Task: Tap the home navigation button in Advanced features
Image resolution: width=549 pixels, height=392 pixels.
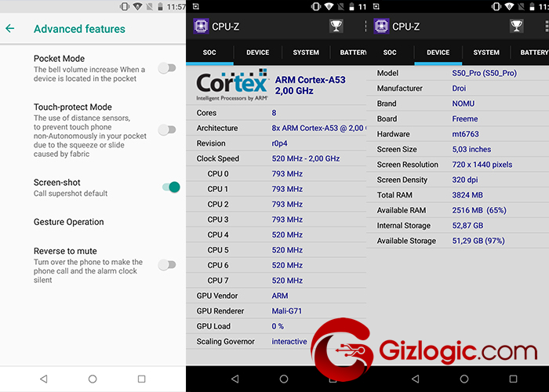Action: (x=93, y=379)
